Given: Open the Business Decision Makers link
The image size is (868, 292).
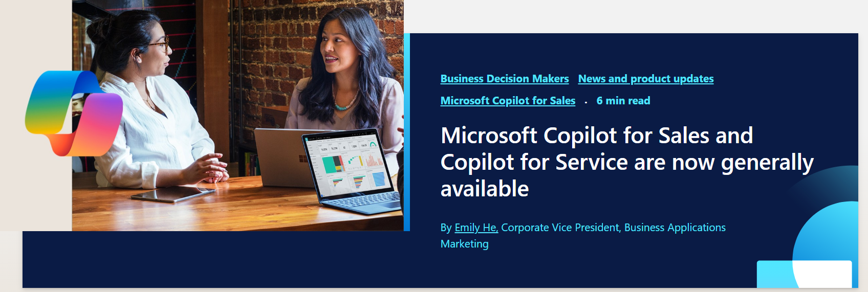Looking at the screenshot, I should tap(504, 79).
